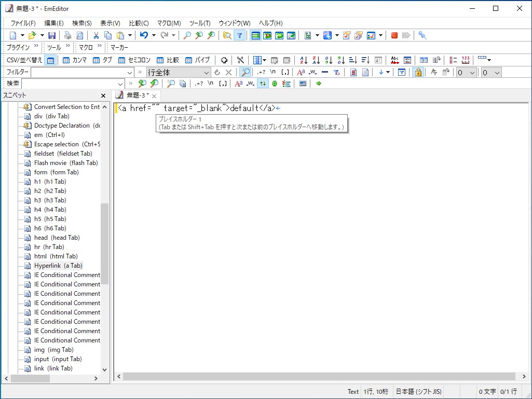
Task: Click the Sort A to Z icon
Action: (x=304, y=60)
